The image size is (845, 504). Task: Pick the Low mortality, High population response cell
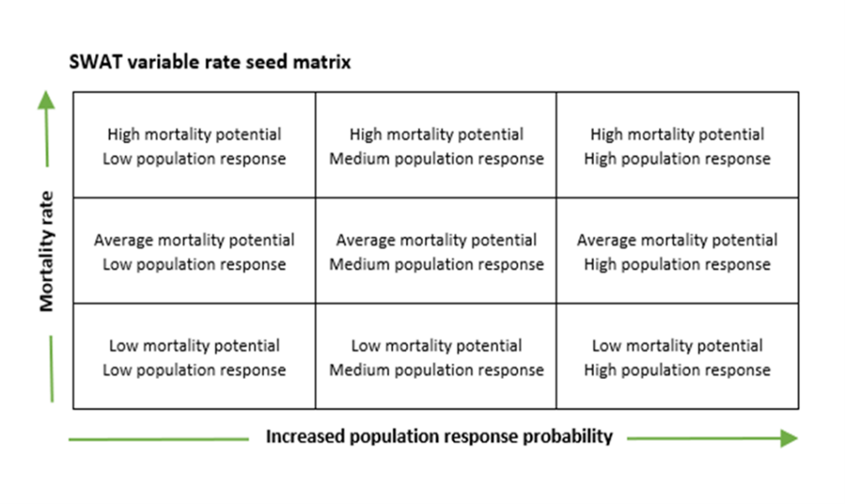[x=677, y=357]
